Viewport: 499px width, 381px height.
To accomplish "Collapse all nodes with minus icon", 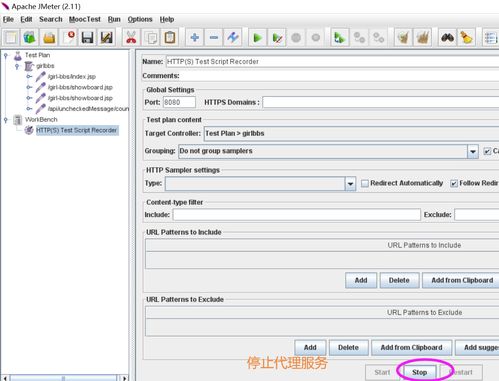I will coord(214,37).
